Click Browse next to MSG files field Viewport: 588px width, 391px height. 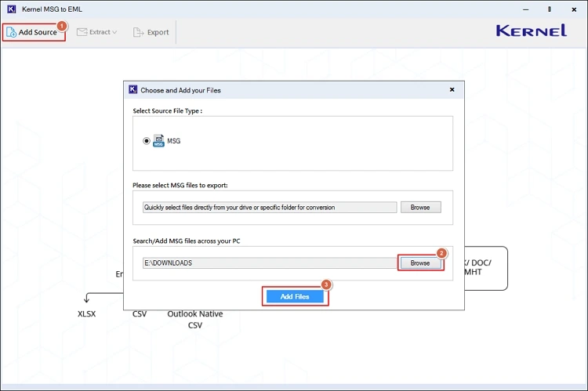[421, 208]
